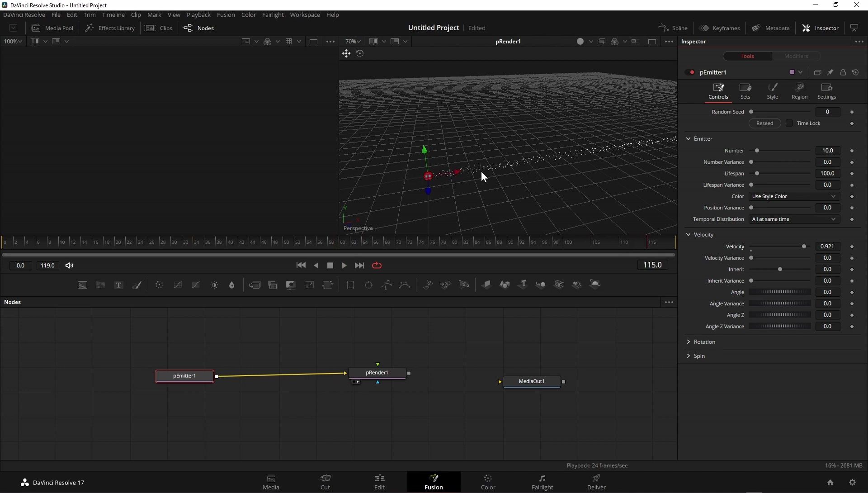Screen dimensions: 868x493
Task: Toggle Metadata panel
Action: pyautogui.click(x=770, y=28)
